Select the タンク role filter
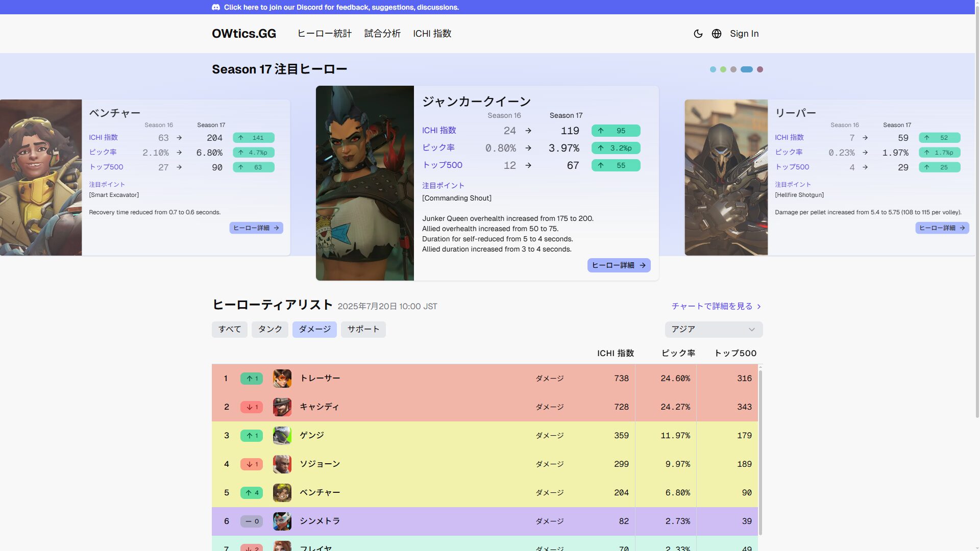Screen dimensions: 980x551 coord(270,330)
